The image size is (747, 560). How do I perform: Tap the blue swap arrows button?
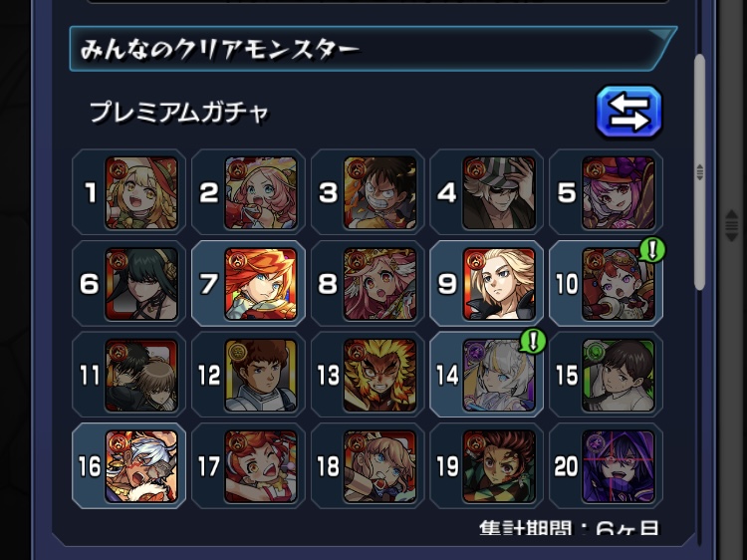click(628, 112)
